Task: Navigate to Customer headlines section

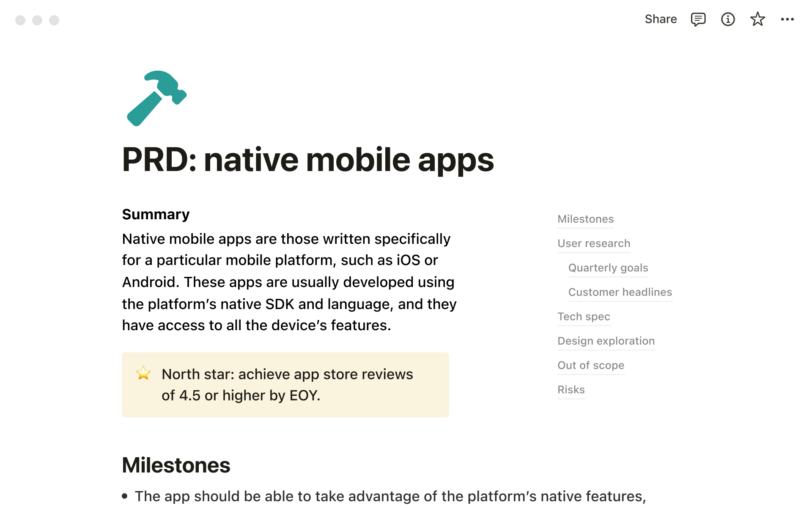Action: coord(620,292)
